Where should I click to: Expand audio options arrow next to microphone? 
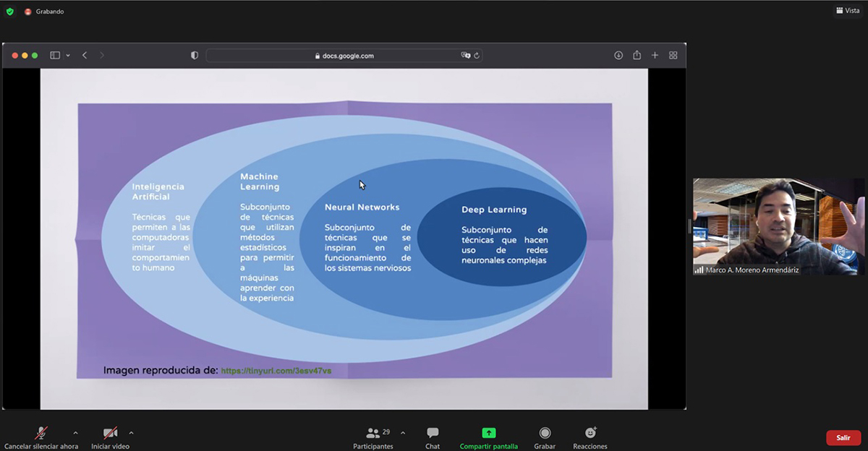[x=75, y=433]
